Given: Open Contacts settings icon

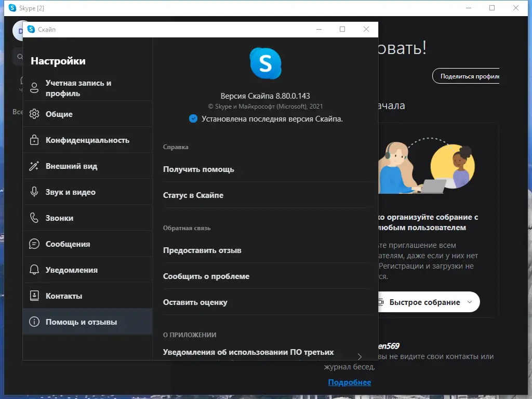Looking at the screenshot, I should [35, 295].
